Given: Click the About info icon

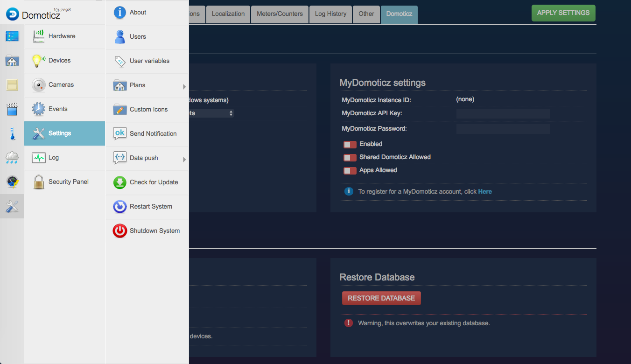Looking at the screenshot, I should tap(120, 13).
